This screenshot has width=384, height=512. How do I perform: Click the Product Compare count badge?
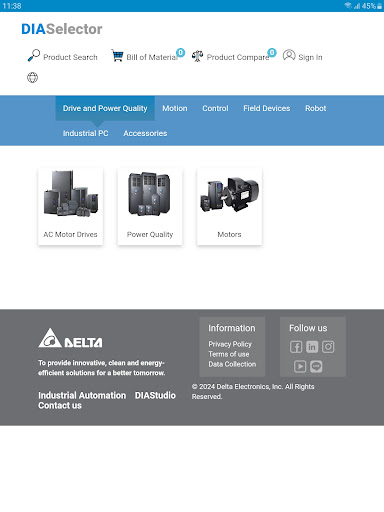[272, 52]
